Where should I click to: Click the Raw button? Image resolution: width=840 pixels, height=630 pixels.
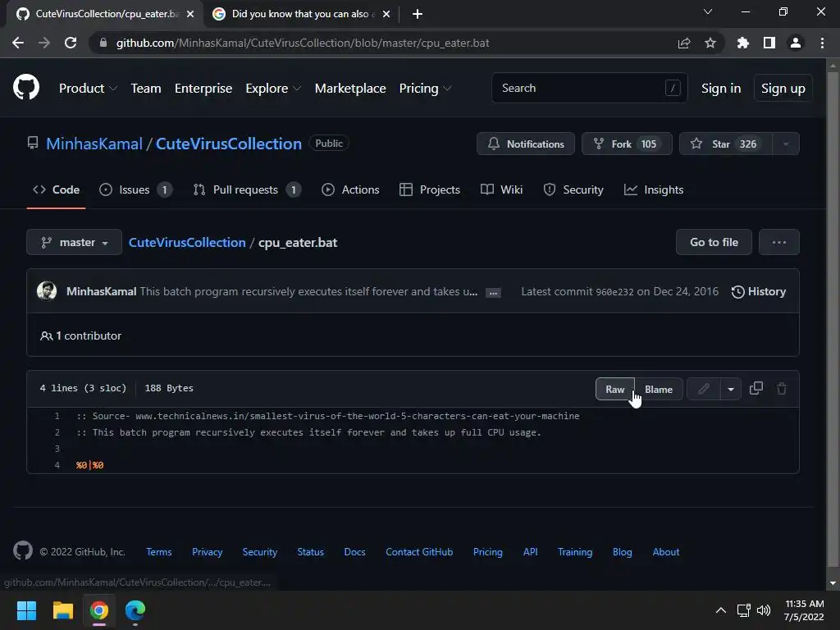tap(615, 389)
